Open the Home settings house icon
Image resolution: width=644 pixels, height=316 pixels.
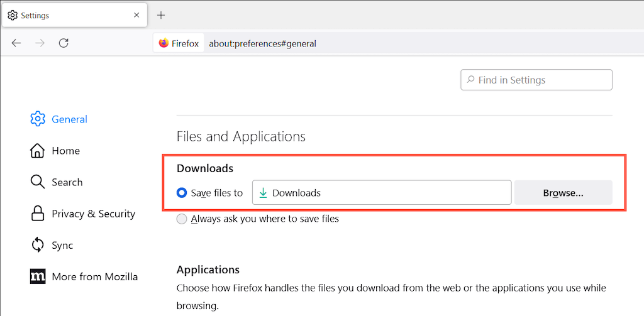click(38, 151)
